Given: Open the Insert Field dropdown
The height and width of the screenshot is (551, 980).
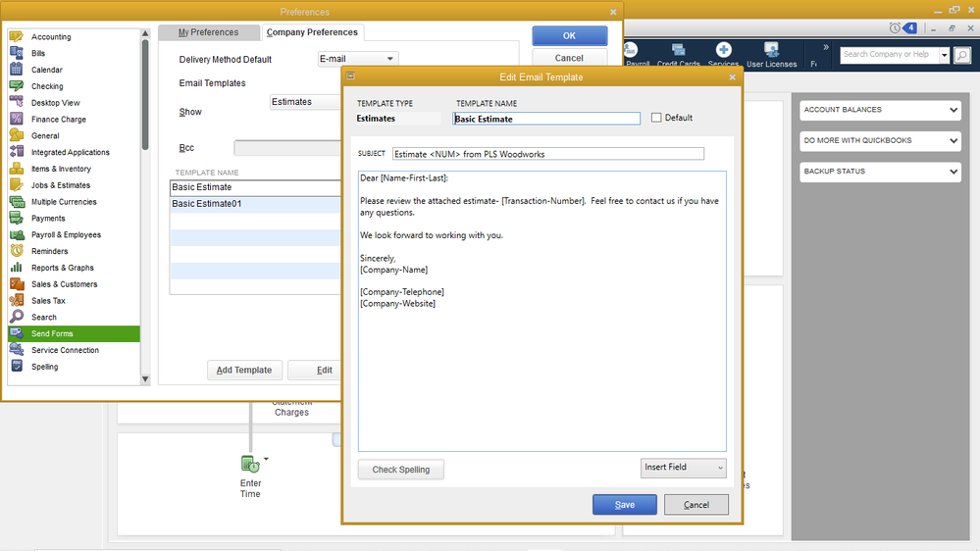Looking at the screenshot, I should click(x=683, y=468).
